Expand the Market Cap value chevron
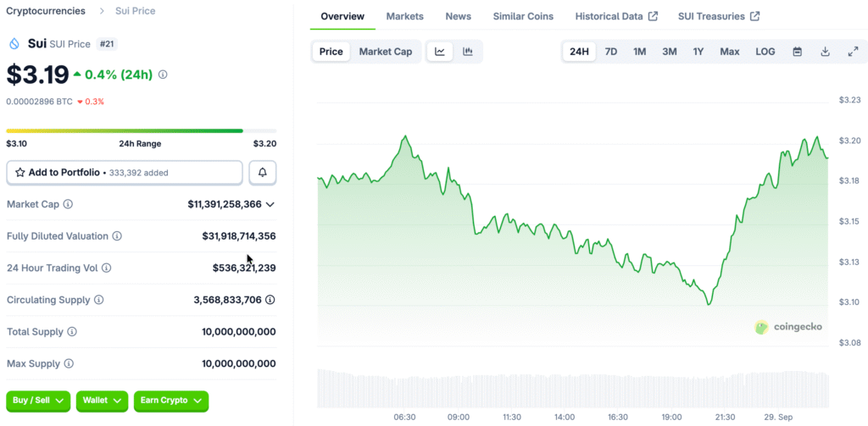Viewport: 868px width, 426px height. pyautogui.click(x=270, y=205)
